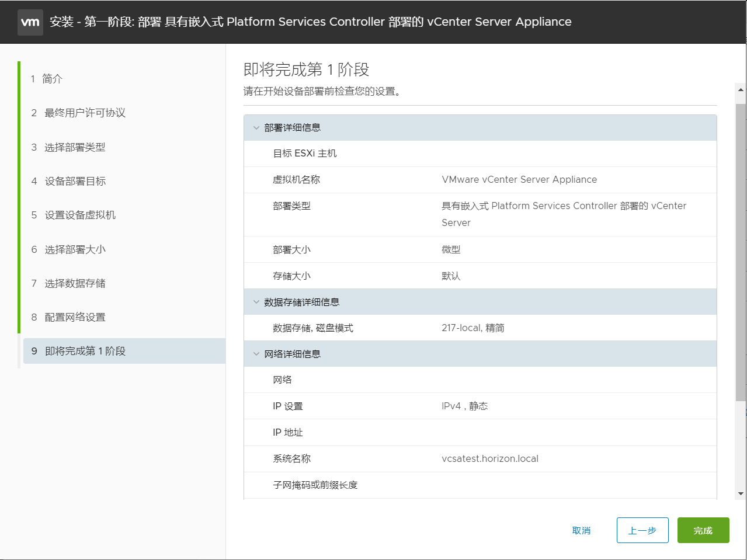The width and height of the screenshot is (747, 560).
Task: Click the 虚拟机名称 row label
Action: pyautogui.click(x=296, y=180)
